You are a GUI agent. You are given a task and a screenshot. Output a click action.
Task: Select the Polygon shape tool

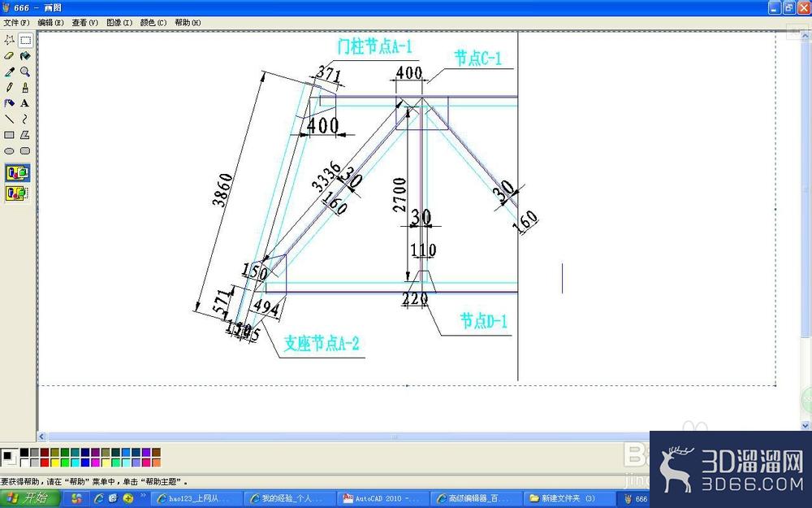[25, 135]
